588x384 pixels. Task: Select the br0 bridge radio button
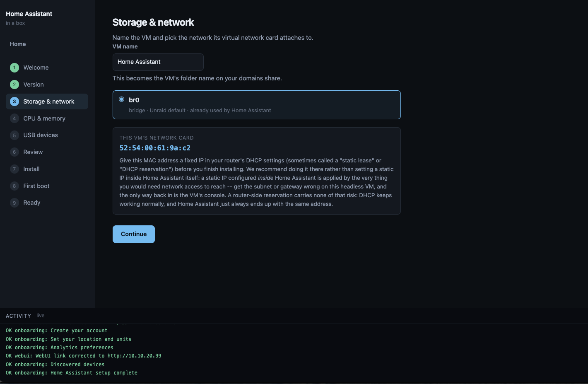click(122, 99)
